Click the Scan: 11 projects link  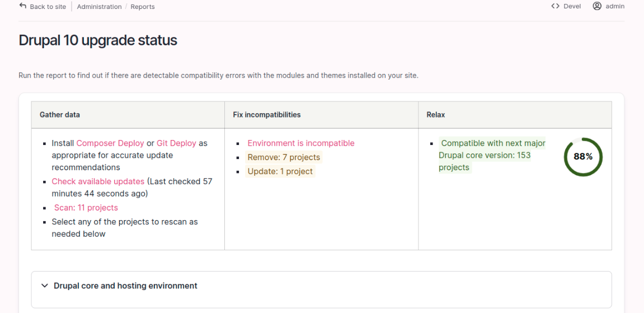coord(86,207)
